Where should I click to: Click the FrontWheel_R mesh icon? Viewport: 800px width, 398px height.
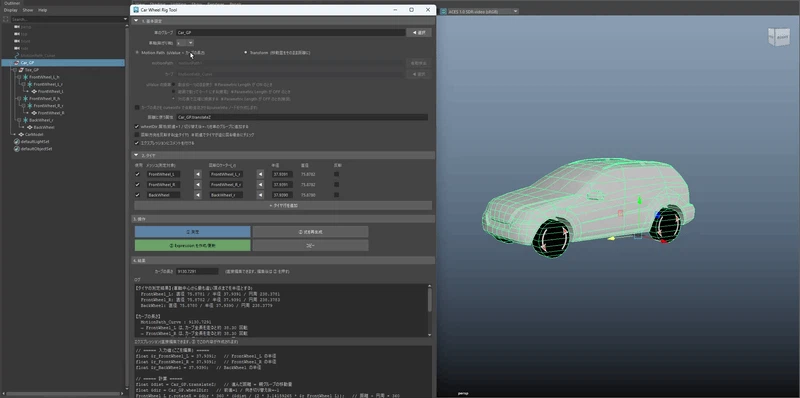coord(34,113)
